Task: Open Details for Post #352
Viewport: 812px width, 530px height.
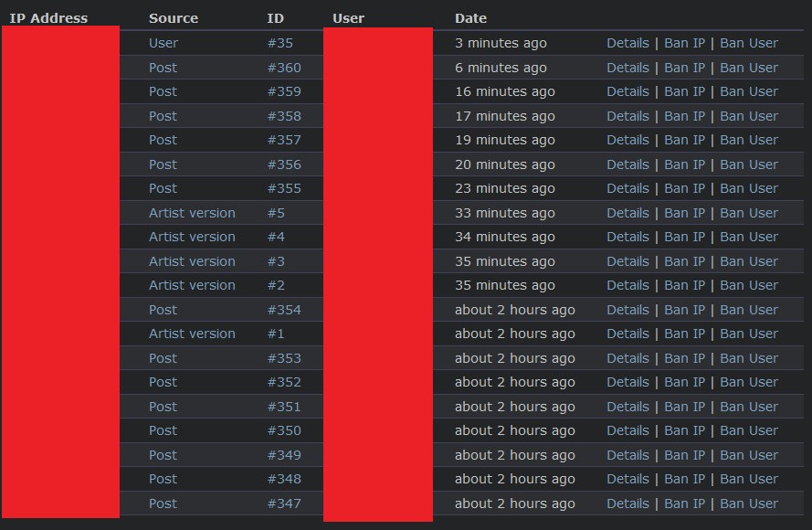Action: (627, 382)
